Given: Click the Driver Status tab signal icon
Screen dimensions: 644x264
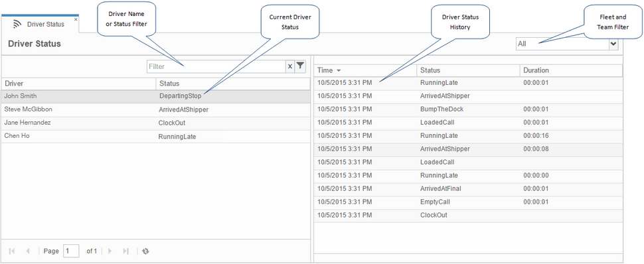Looking at the screenshot, I should pos(17,25).
